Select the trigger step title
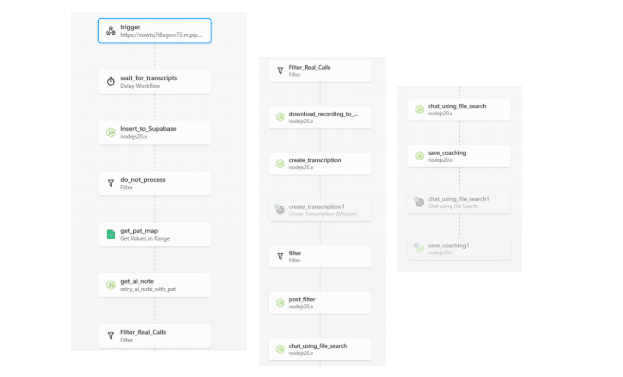Viewport: 623px width, 377px height. pos(130,27)
